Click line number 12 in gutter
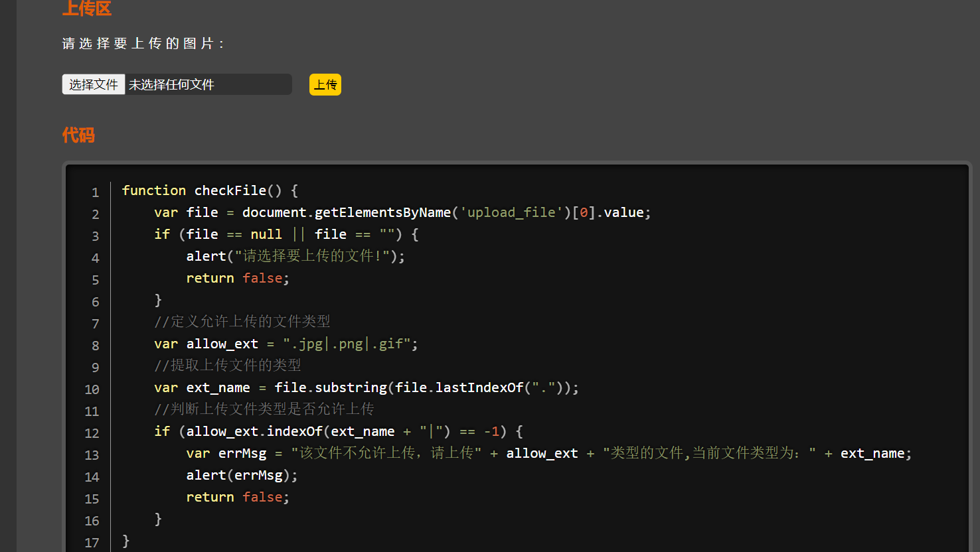The height and width of the screenshot is (552, 980). coord(92,433)
